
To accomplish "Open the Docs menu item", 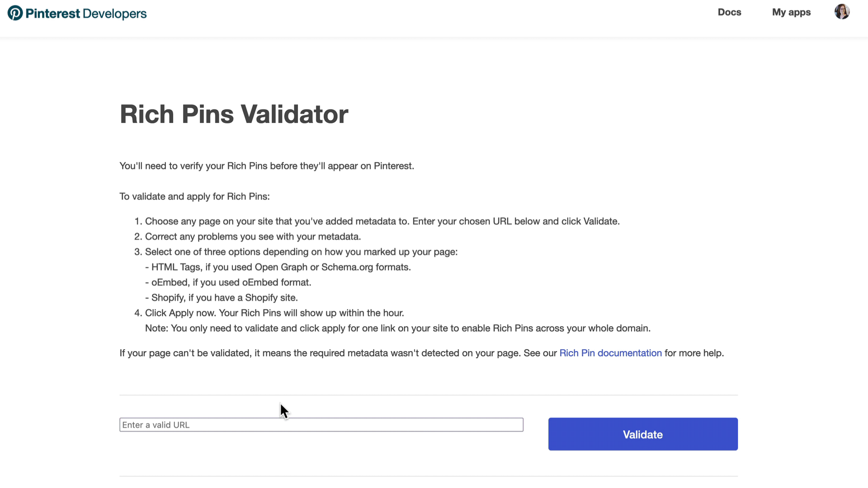I will (x=729, y=12).
